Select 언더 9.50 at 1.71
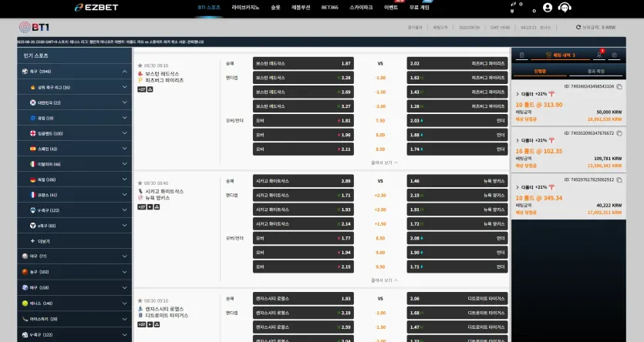The height and width of the screenshot is (342, 644). [x=457, y=267]
